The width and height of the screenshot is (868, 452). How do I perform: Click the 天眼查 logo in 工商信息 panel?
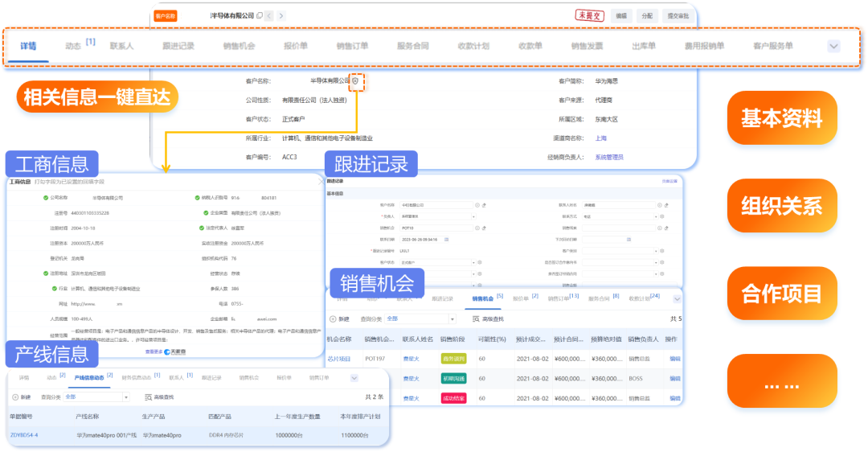coord(175,351)
